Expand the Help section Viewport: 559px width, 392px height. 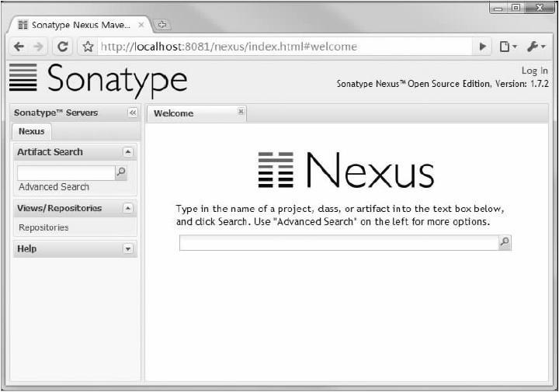tap(128, 249)
